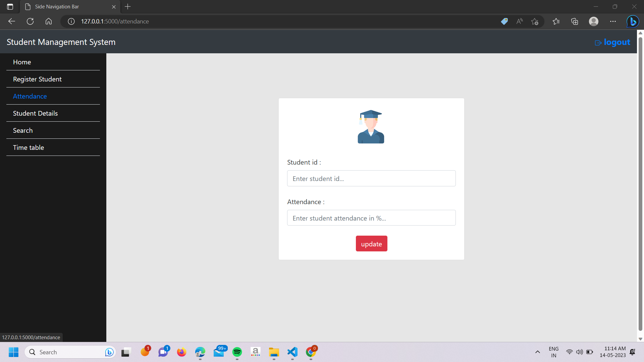This screenshot has width=644, height=362.
Task: Click the student attendance percentage input field
Action: [x=371, y=218]
